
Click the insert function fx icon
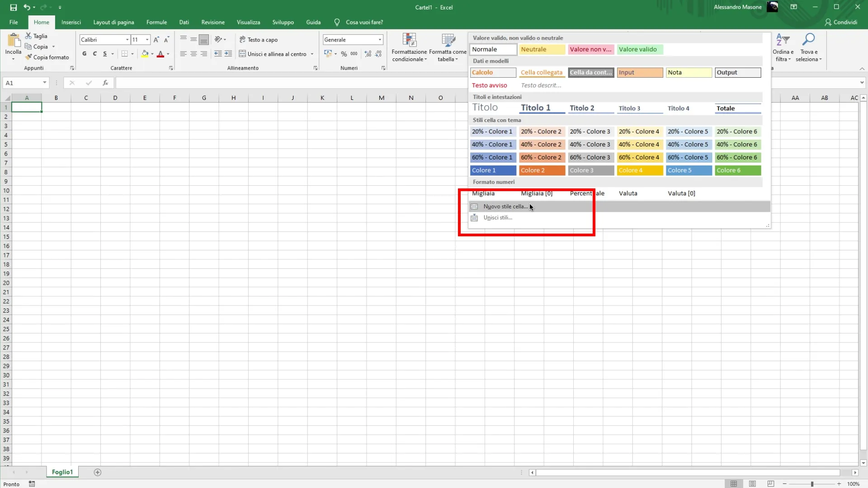(105, 83)
